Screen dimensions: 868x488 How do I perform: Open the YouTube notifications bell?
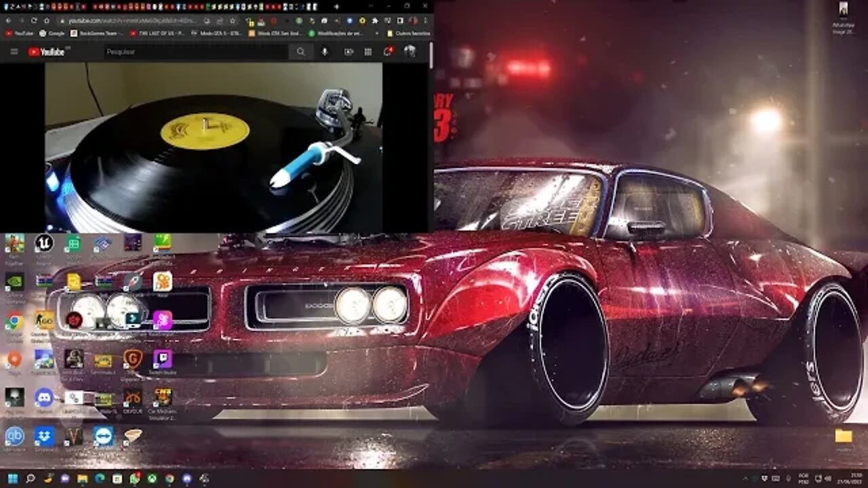[388, 52]
